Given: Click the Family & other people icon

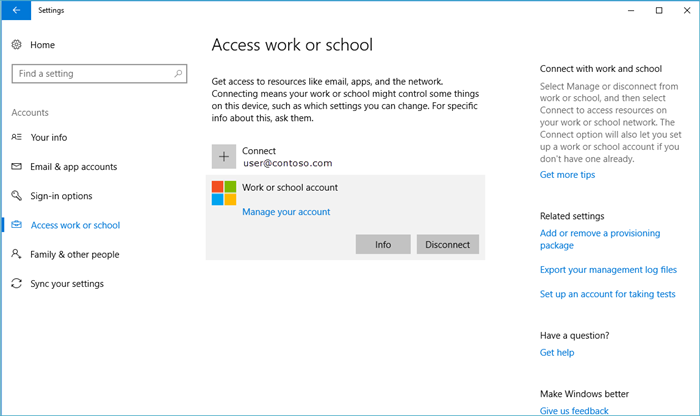Looking at the screenshot, I should tap(17, 254).
